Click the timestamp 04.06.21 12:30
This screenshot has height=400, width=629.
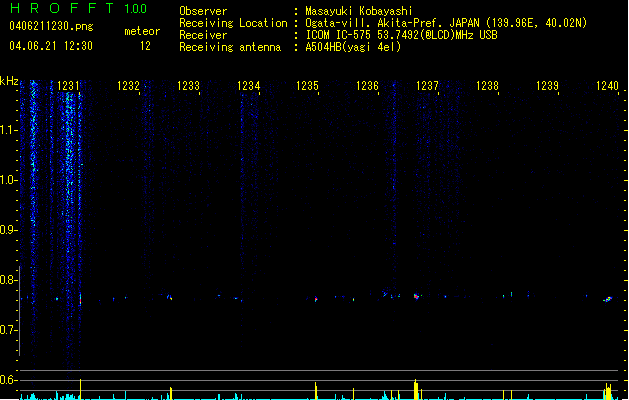click(x=51, y=46)
